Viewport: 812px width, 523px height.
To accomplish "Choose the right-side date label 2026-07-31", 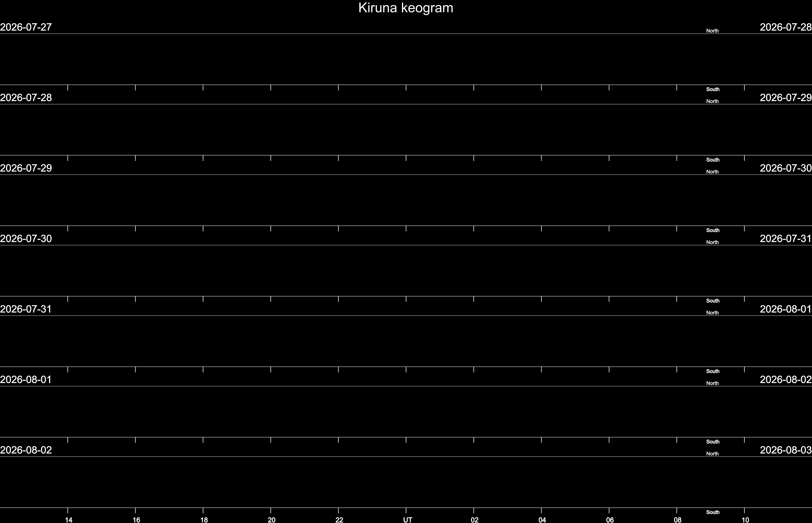I will pyautogui.click(x=786, y=239).
